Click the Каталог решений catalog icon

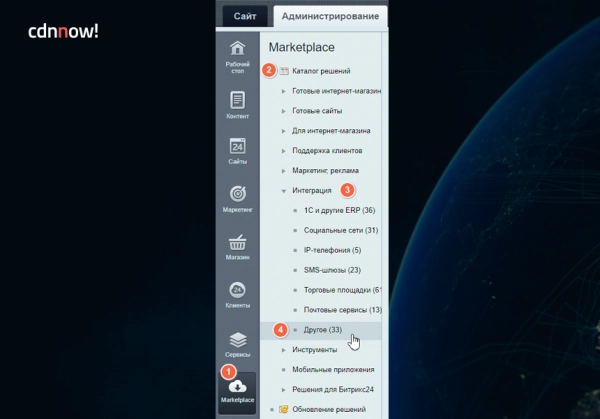coord(284,71)
